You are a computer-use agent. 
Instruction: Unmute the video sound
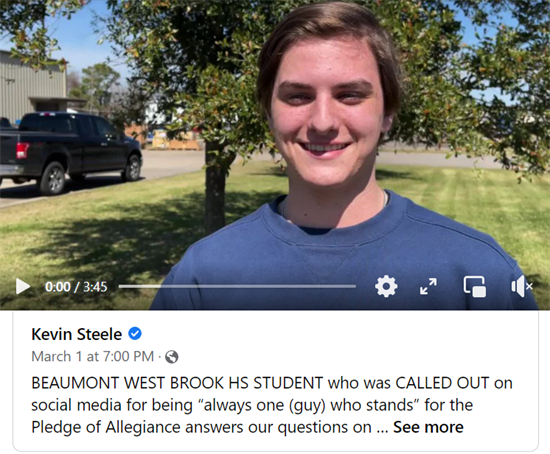(522, 286)
